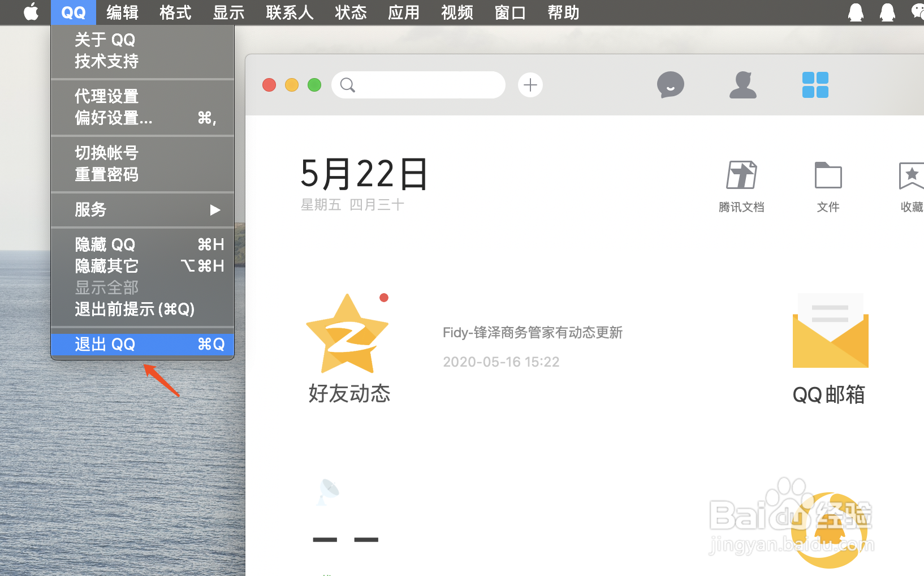This screenshot has width=924, height=576.
Task: Click 退出 QQ to quit the app
Action: click(x=105, y=344)
